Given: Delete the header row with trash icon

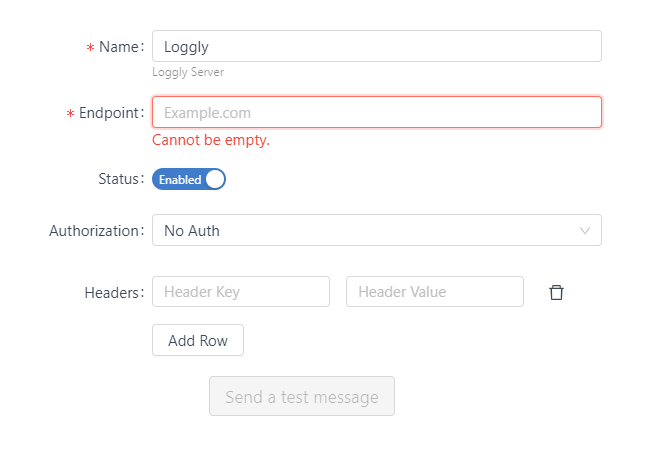Looking at the screenshot, I should coord(556,292).
